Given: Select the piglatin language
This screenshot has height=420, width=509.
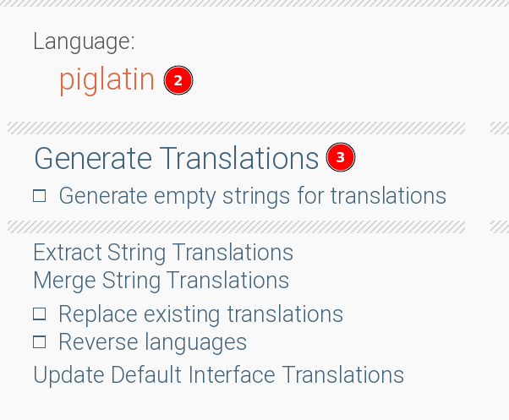Looking at the screenshot, I should click(107, 80).
